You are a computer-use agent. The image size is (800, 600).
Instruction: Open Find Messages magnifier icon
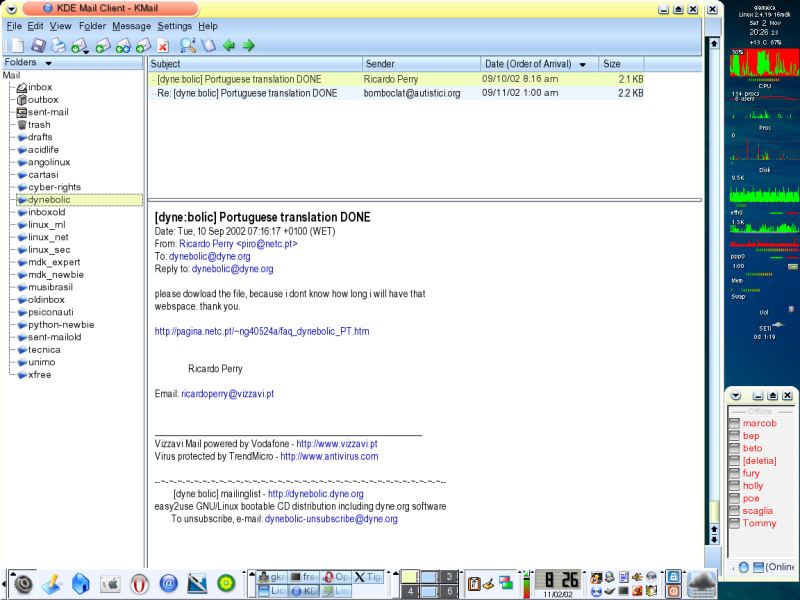point(188,45)
